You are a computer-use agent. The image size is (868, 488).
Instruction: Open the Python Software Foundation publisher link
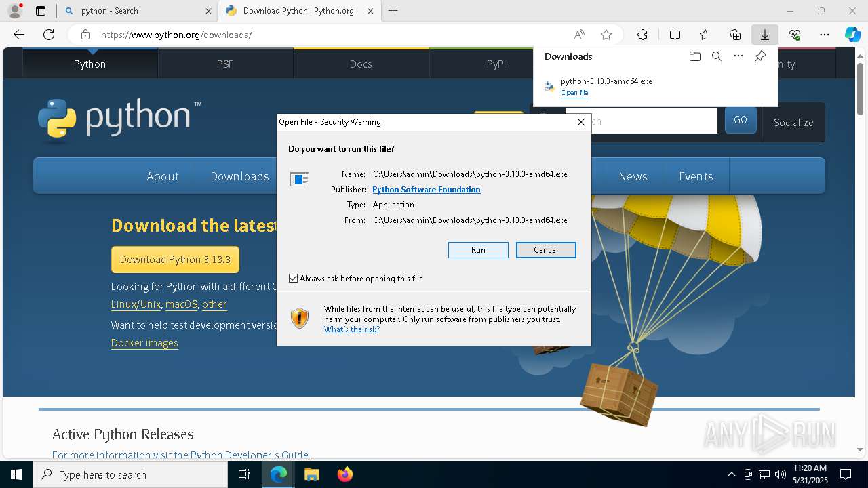click(427, 190)
